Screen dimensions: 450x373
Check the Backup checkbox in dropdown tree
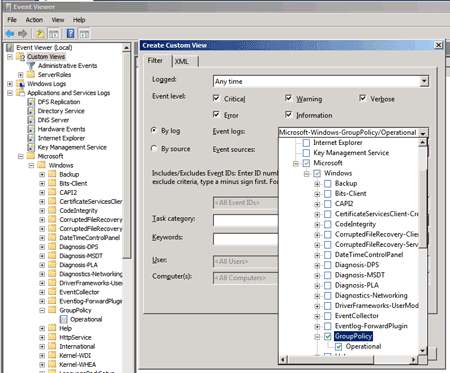[x=328, y=183]
